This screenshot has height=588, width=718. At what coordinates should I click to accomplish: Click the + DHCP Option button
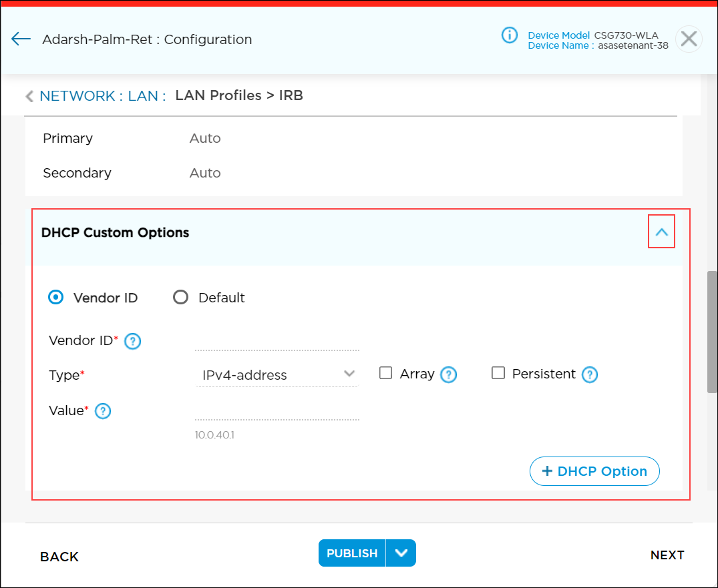[x=594, y=471]
